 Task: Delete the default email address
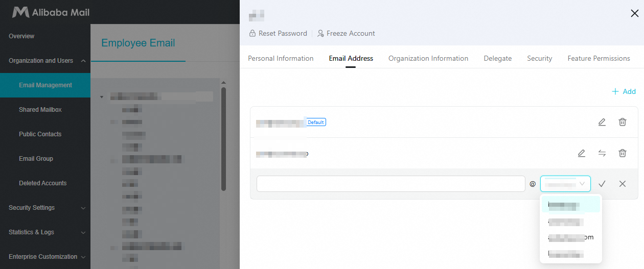(622, 122)
